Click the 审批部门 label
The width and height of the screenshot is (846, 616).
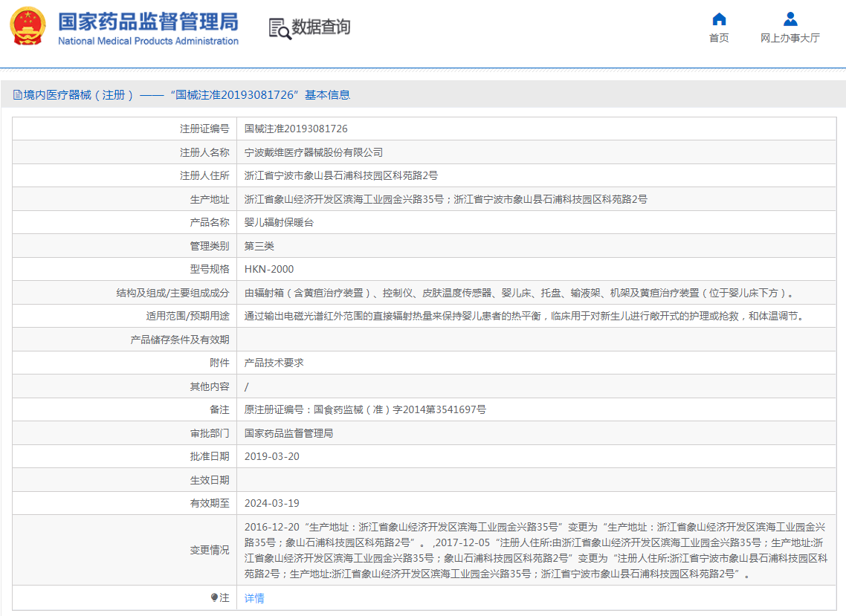point(210,434)
